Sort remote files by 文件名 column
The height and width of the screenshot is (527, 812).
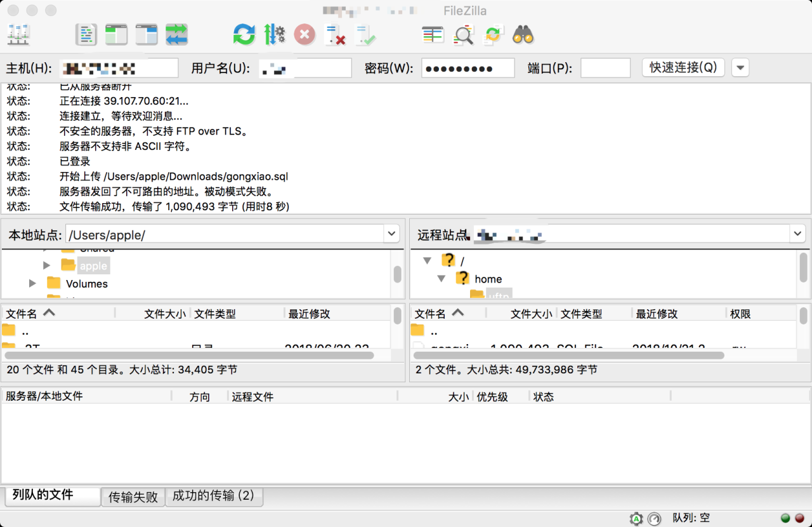coord(448,314)
